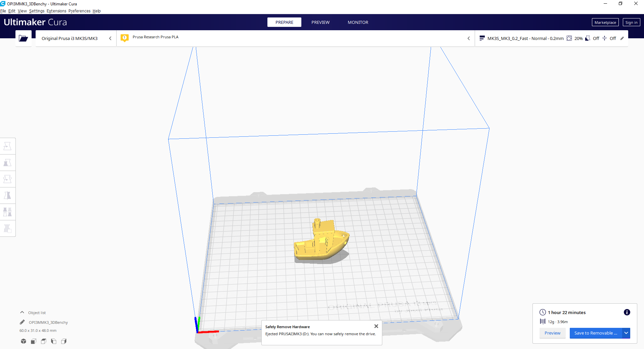Select the Move tool in left toolbar
The image size is (644, 349).
click(x=7, y=146)
